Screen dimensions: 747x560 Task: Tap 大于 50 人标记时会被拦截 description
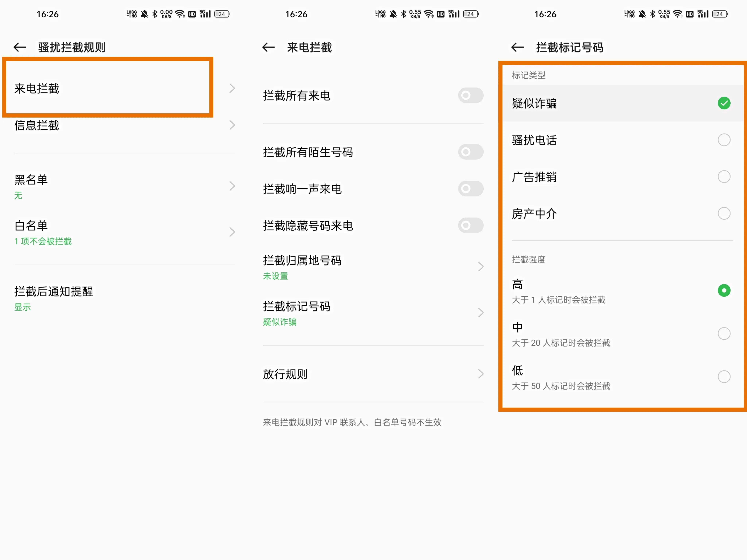point(561,386)
